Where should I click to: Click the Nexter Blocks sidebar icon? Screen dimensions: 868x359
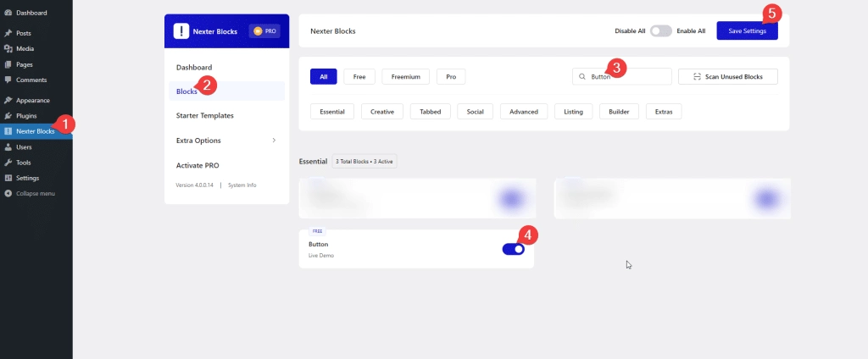click(x=8, y=131)
